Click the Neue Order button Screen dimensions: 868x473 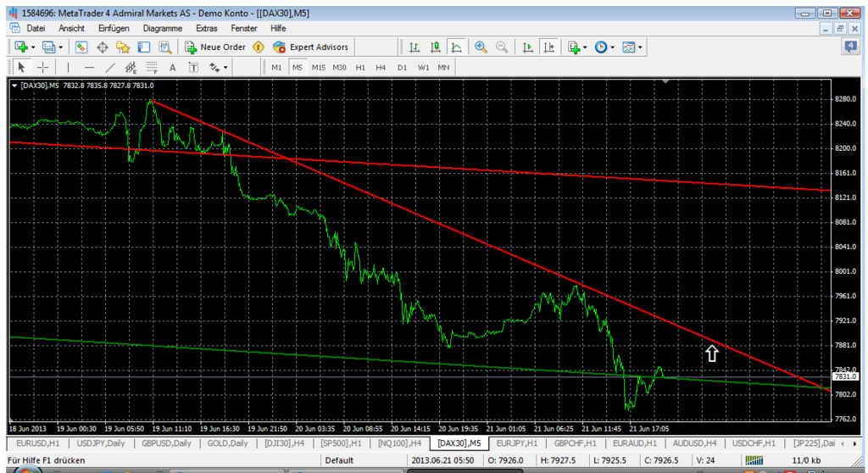215,47
